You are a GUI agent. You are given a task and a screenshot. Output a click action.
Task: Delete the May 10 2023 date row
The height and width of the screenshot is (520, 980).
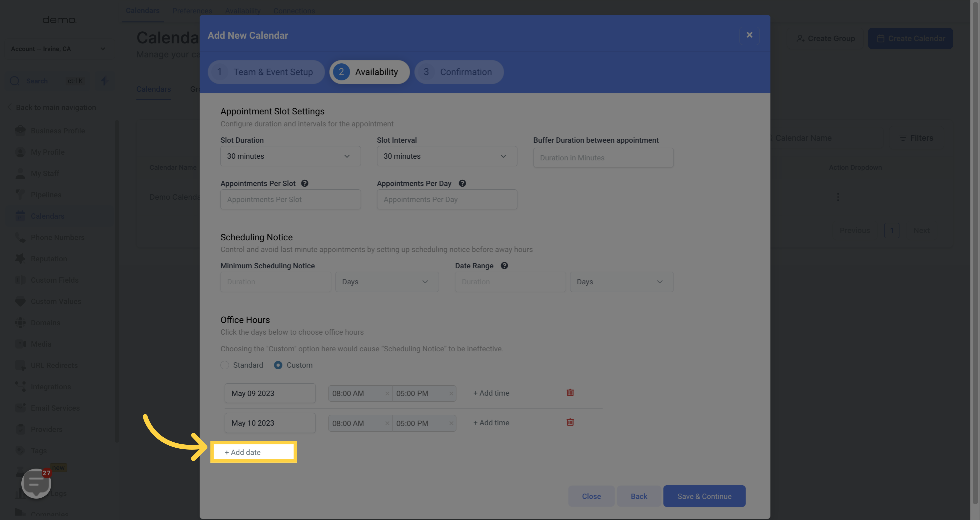click(x=570, y=422)
